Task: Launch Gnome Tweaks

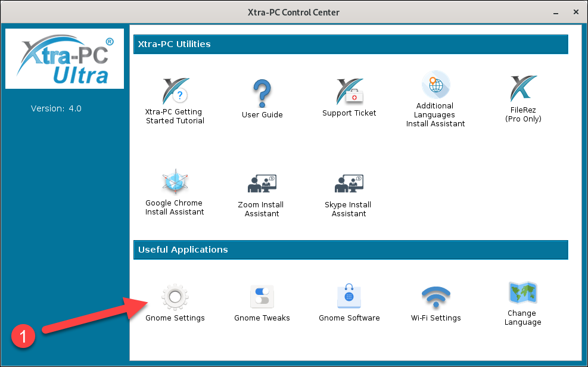Action: coord(262,296)
